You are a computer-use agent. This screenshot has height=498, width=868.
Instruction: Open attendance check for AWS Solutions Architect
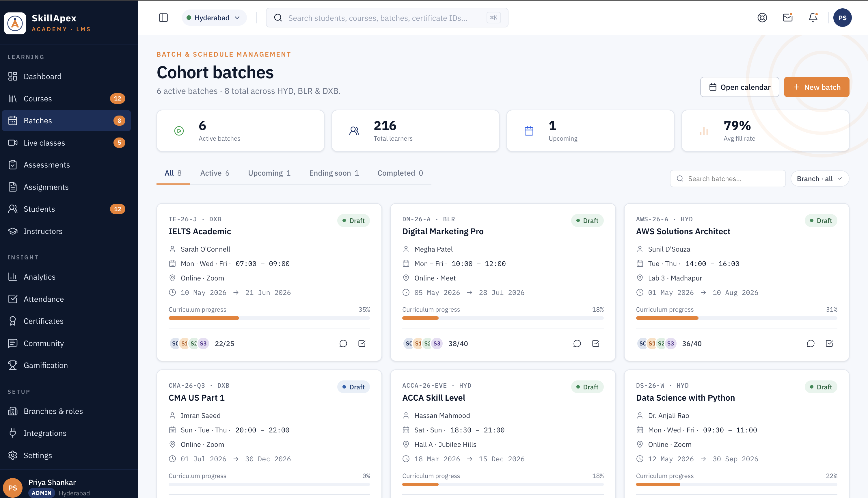tap(829, 343)
